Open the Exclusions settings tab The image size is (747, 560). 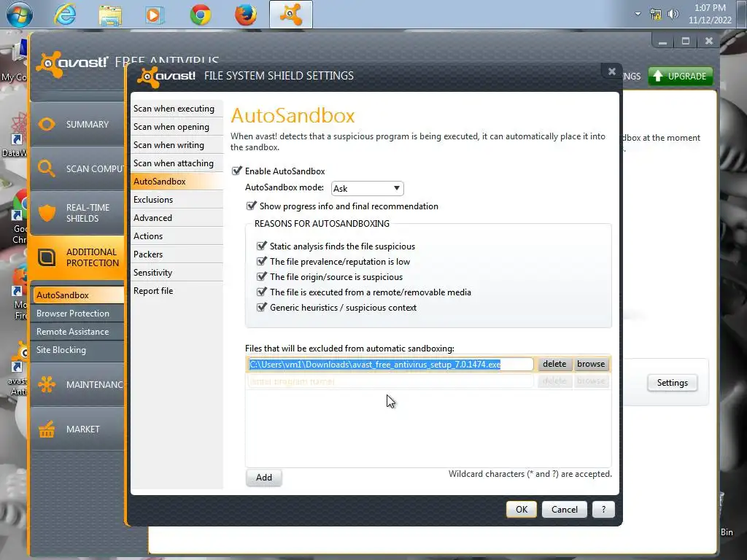177,200
